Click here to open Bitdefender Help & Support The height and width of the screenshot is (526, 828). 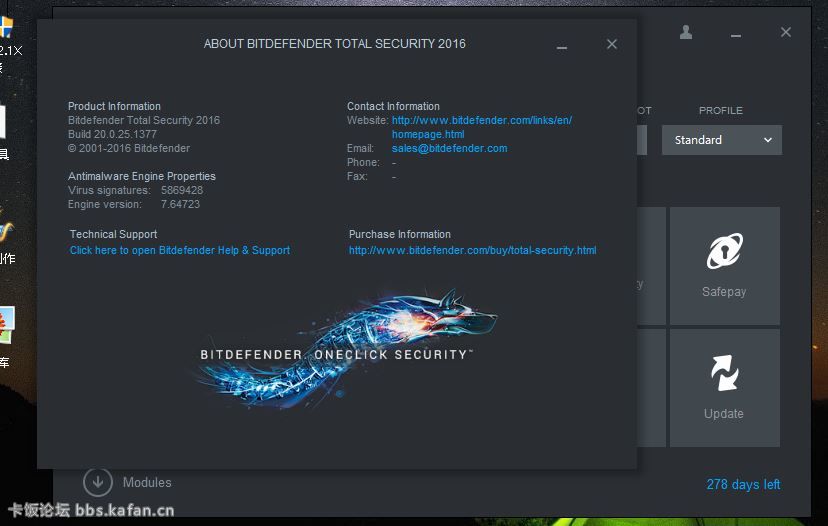[x=180, y=250]
